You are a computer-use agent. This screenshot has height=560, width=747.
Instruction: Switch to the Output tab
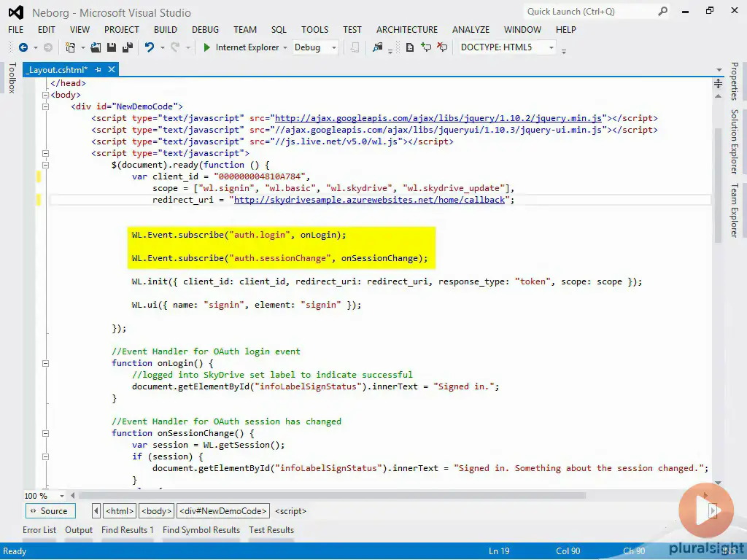(79, 530)
